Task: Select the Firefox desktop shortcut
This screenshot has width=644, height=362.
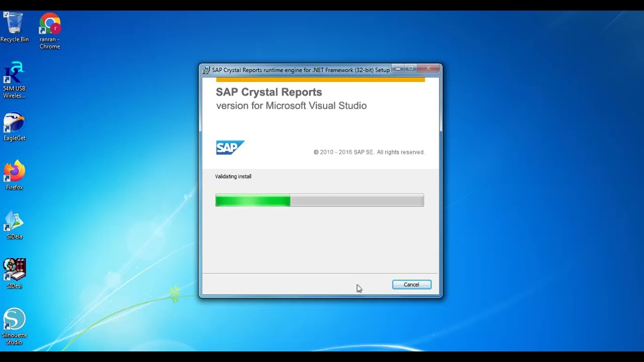Action: 14,175
